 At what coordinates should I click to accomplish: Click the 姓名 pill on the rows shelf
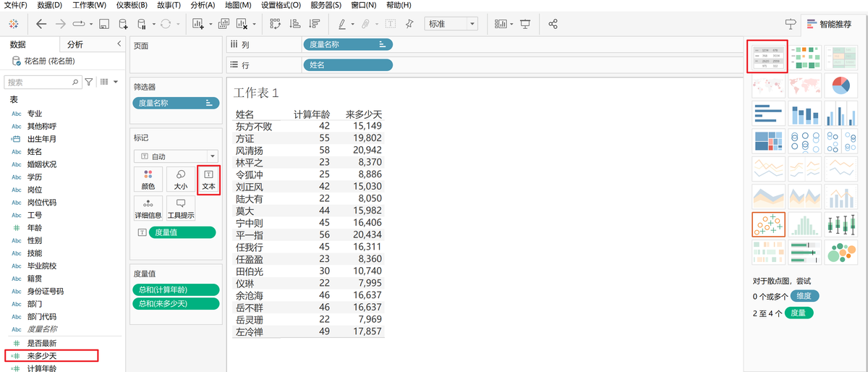[x=348, y=65]
